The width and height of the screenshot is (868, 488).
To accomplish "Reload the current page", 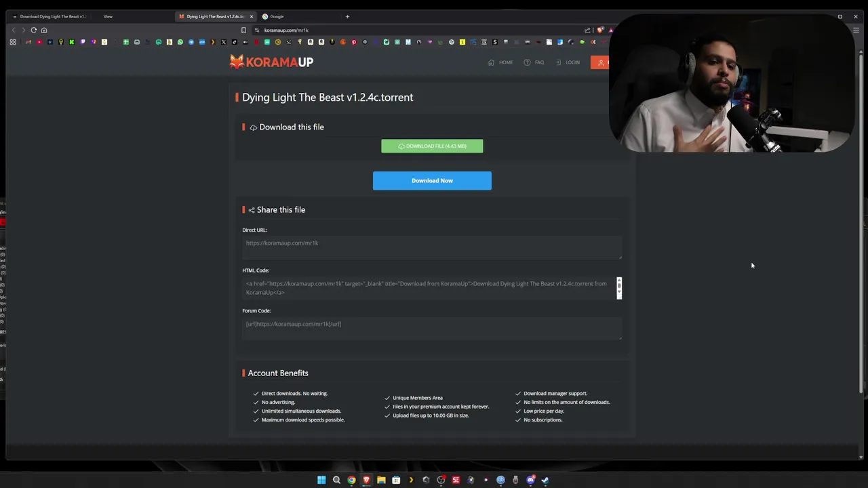I will pos(33,30).
